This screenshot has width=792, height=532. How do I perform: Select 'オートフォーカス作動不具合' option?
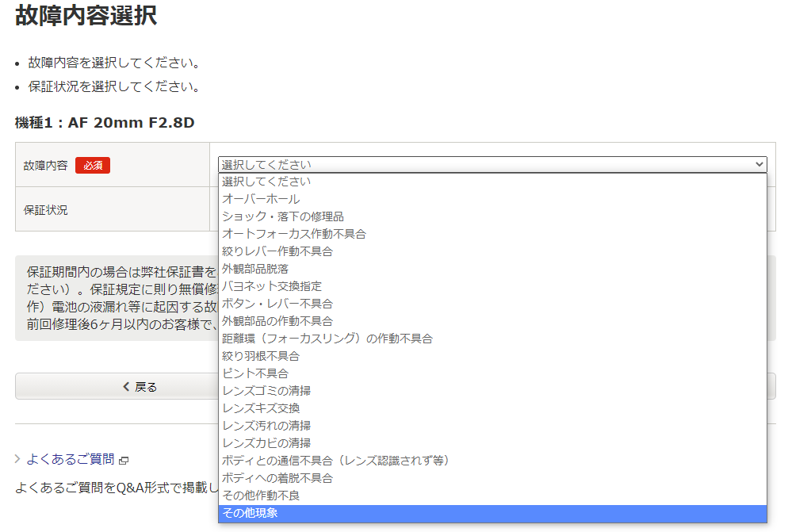(x=293, y=234)
